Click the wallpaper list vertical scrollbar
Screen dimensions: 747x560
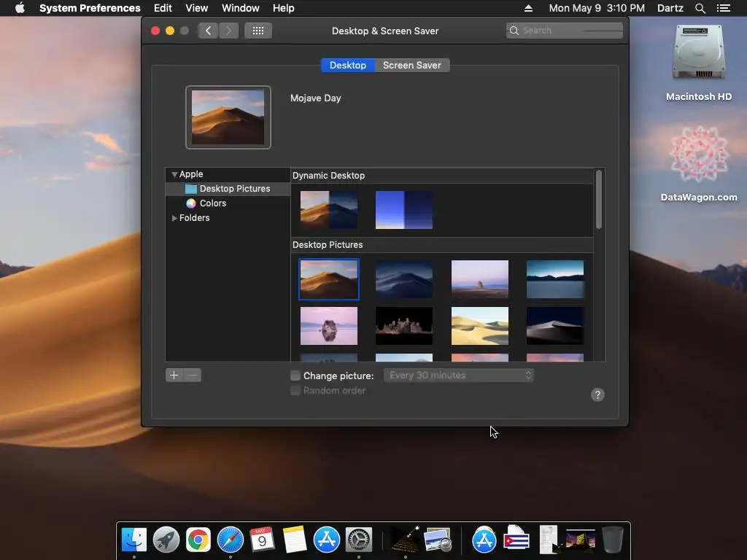click(x=599, y=200)
